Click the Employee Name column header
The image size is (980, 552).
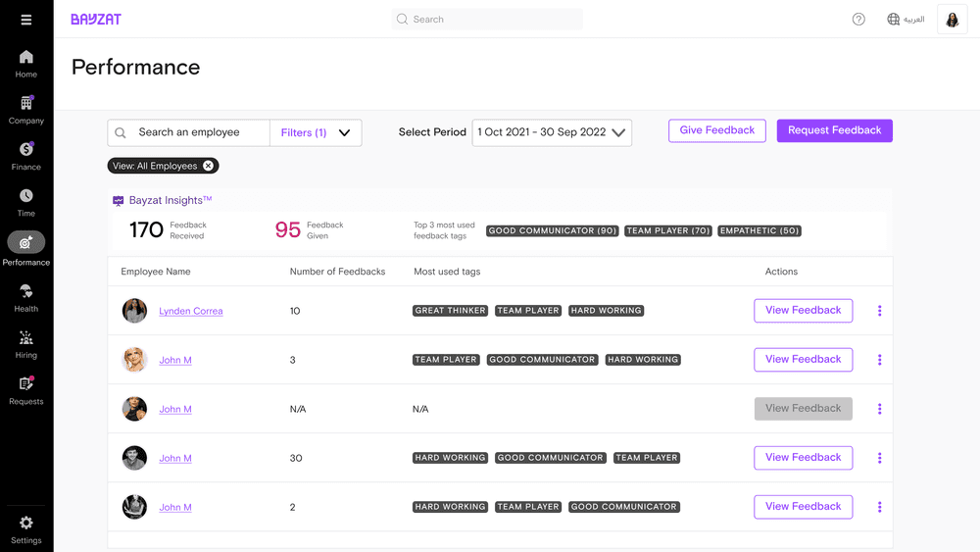156,272
